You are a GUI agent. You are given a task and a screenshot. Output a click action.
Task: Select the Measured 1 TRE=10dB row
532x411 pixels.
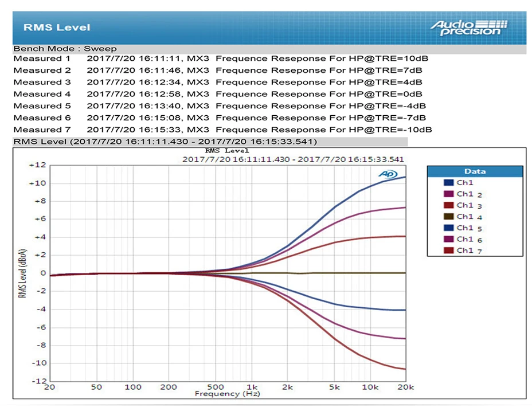coord(221,58)
